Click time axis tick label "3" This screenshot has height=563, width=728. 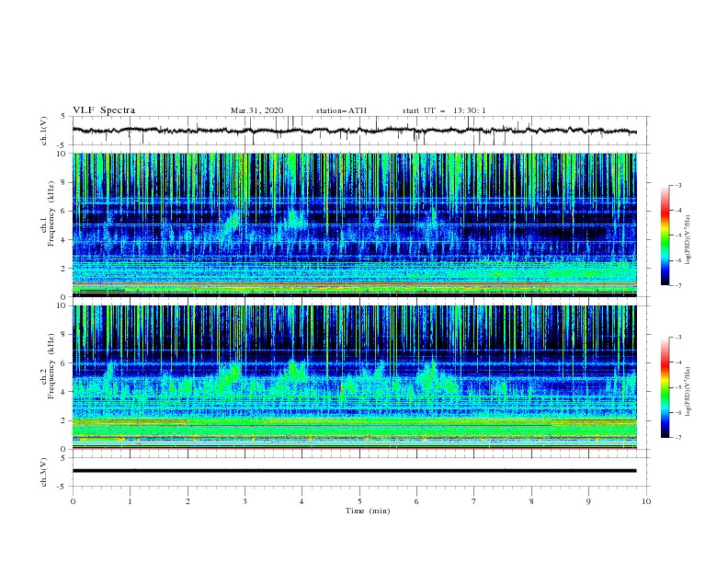click(245, 501)
